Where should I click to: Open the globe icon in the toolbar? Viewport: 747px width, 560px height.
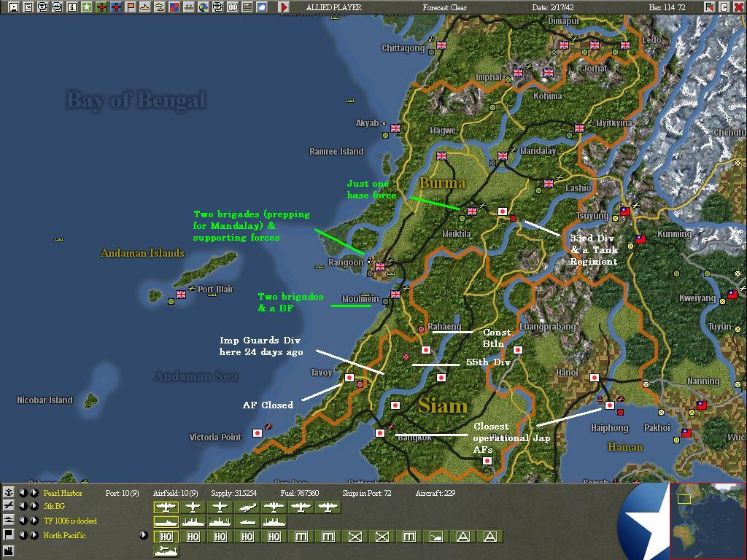click(204, 7)
